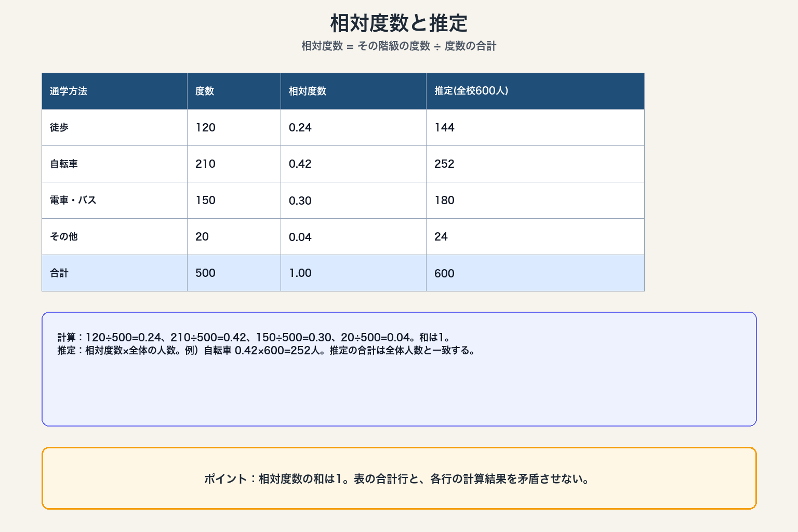Click the relative frequency 0.24
Viewport: 798px width, 532px height.
(x=300, y=127)
